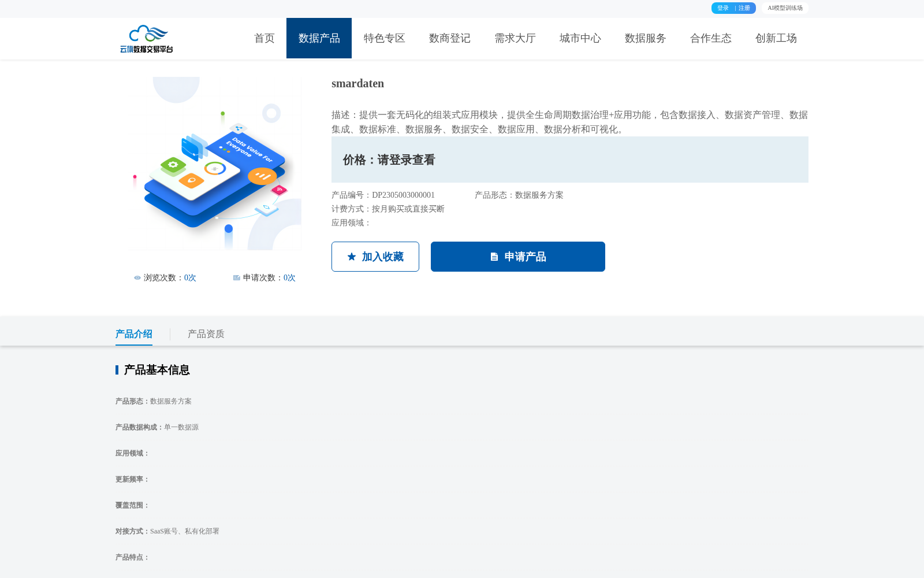Click product number DP2305003000001
Image resolution: width=924 pixels, height=578 pixels.
[403, 195]
